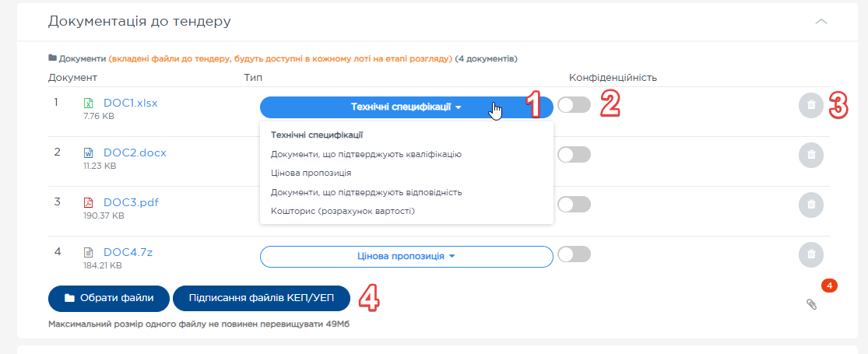Delete DOC2.docx with its trash icon
Image resolution: width=868 pixels, height=354 pixels.
pos(810,155)
